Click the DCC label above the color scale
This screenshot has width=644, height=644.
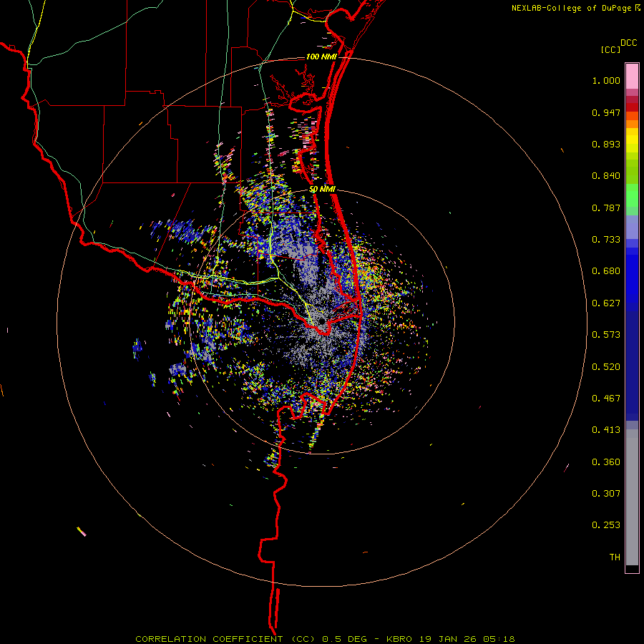628,43
